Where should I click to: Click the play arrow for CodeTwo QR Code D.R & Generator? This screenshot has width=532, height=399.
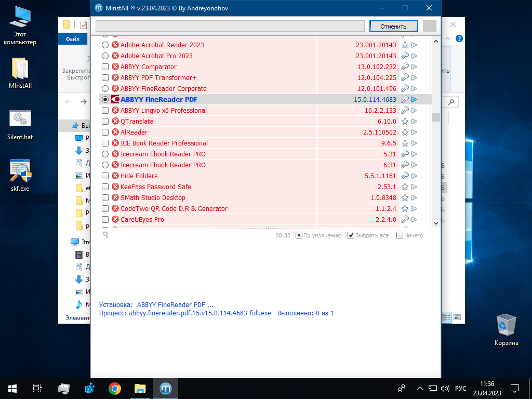tap(414, 209)
